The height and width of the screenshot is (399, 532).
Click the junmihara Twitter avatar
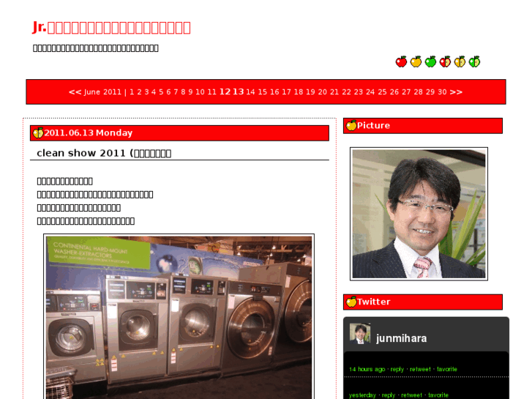(x=360, y=334)
